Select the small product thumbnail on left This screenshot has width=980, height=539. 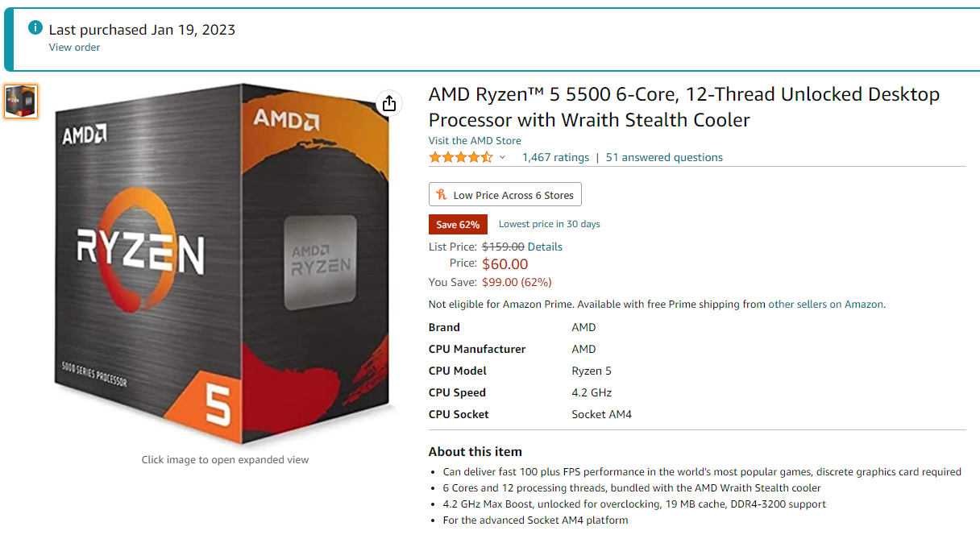point(21,102)
